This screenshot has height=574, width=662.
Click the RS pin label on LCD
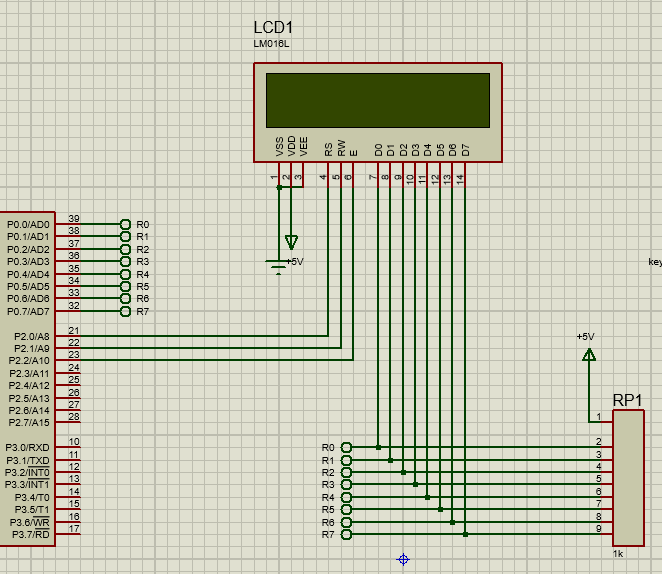(328, 149)
